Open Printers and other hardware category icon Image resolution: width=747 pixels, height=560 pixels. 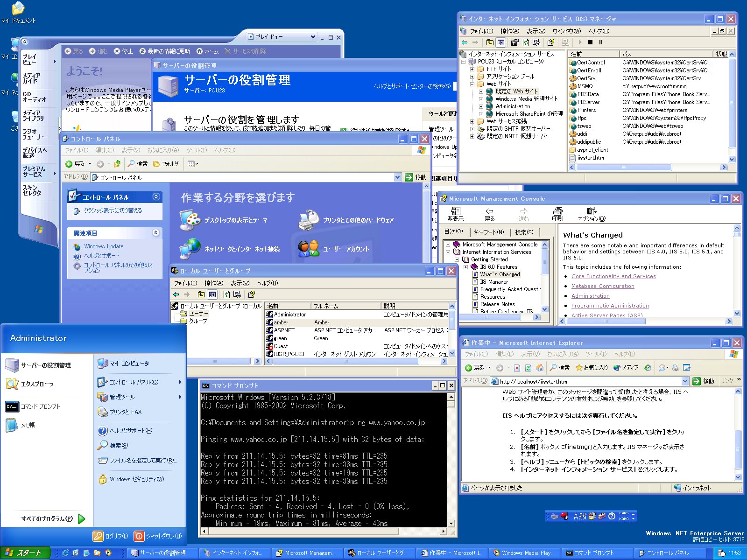309,220
